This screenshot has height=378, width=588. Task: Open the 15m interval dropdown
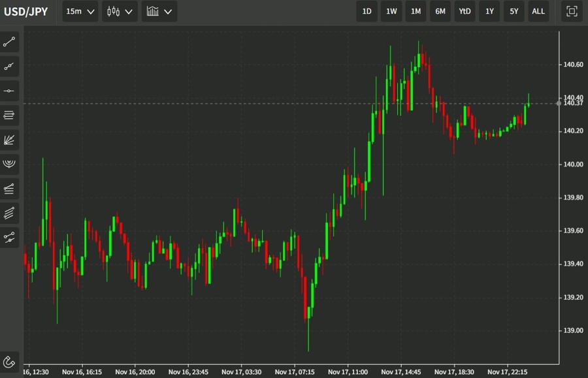point(80,11)
